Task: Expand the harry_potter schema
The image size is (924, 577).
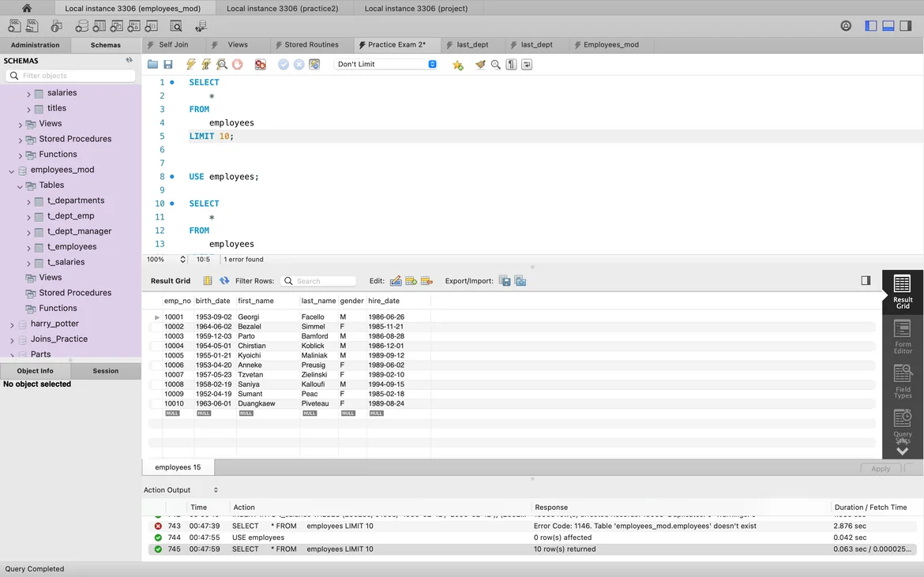Action: pos(12,324)
